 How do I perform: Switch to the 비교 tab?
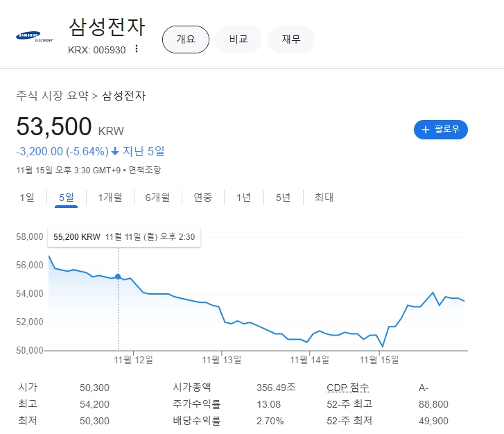[238, 40]
